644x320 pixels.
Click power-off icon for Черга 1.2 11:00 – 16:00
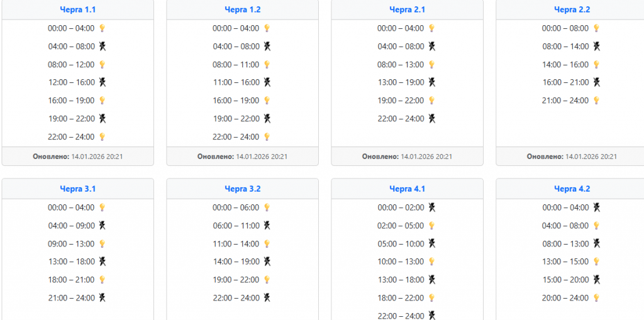(267, 82)
